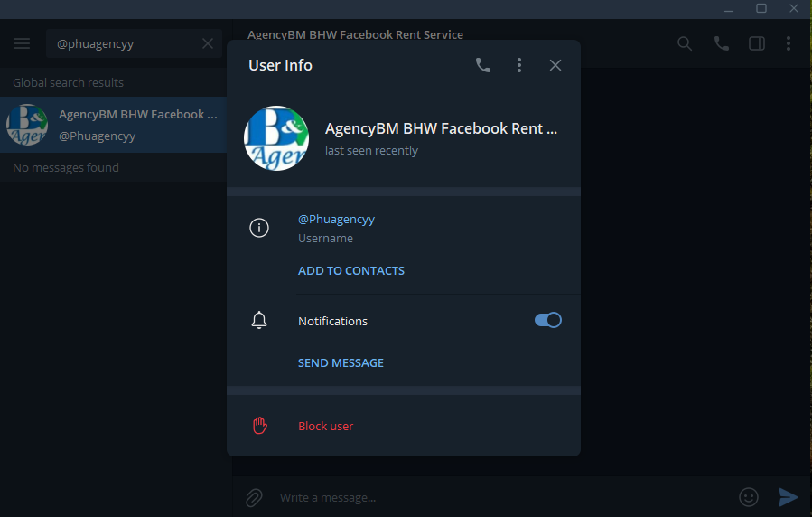This screenshot has width=812, height=517.
Task: Send the message with arrow icon
Action: click(789, 497)
